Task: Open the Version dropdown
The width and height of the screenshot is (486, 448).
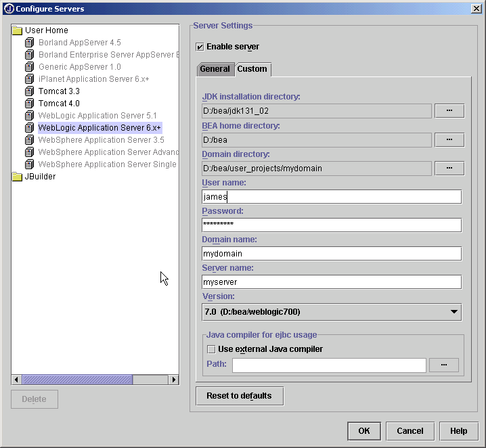Action: [x=332, y=312]
